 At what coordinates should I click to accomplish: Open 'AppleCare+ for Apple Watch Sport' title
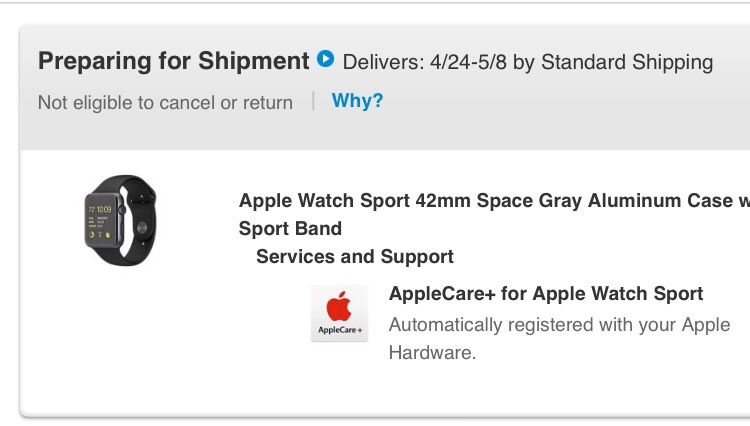point(546,293)
